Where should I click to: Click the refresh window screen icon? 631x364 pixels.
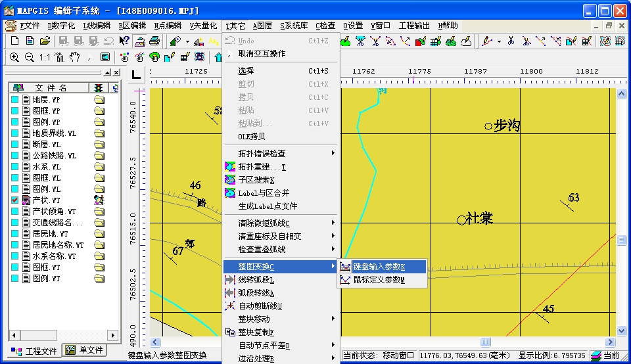pyautogui.click(x=105, y=57)
